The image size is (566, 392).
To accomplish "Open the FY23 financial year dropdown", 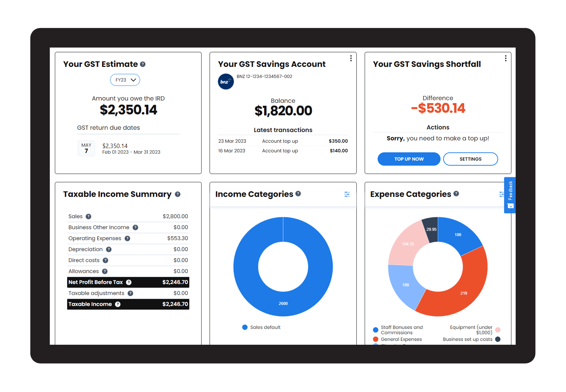I will (125, 80).
